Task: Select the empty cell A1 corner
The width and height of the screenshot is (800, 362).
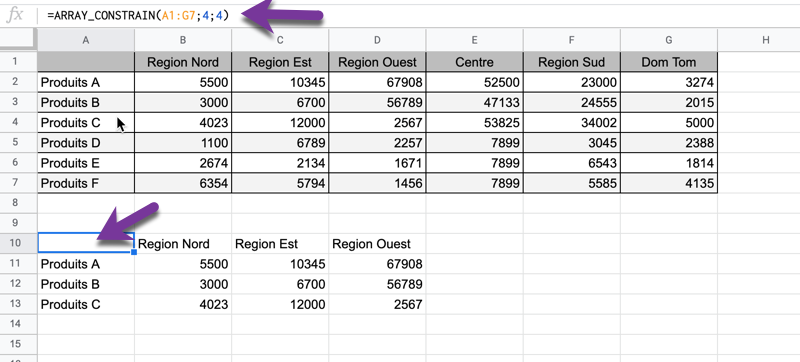Action: (86, 62)
